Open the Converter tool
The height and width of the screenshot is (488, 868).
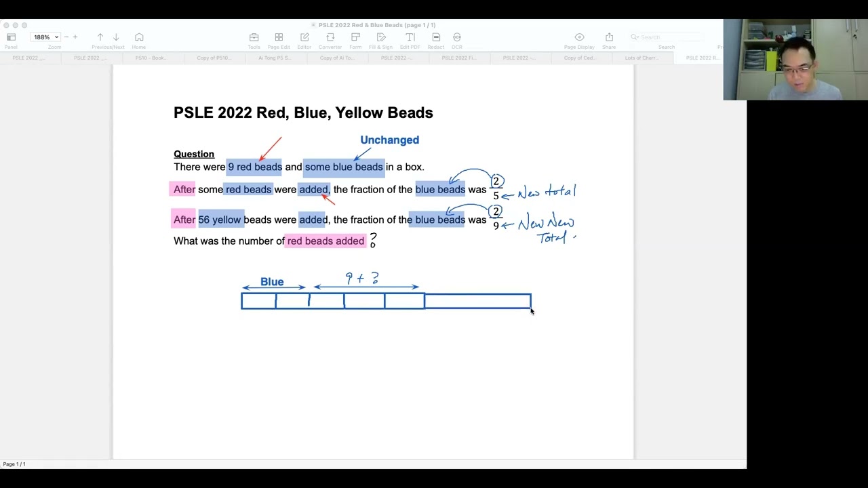[x=330, y=37]
